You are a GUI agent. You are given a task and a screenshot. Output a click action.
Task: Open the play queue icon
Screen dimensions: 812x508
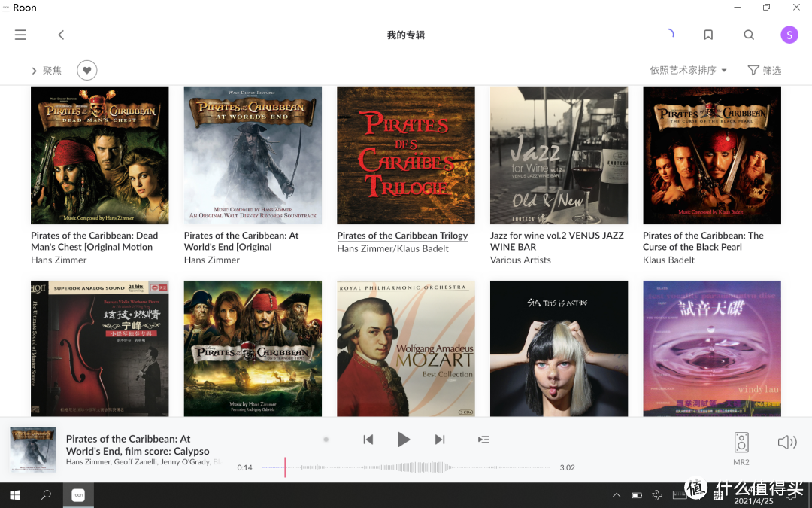click(x=483, y=440)
